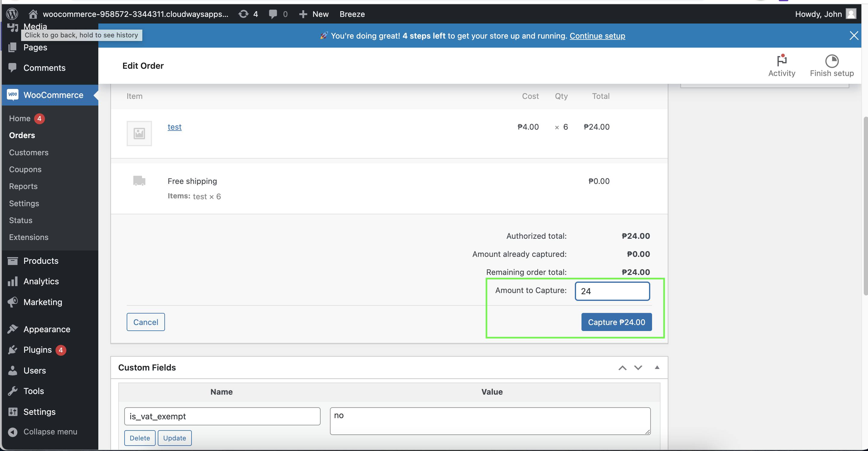Click the Settings menu item
Image resolution: width=868 pixels, height=451 pixels.
click(x=24, y=203)
